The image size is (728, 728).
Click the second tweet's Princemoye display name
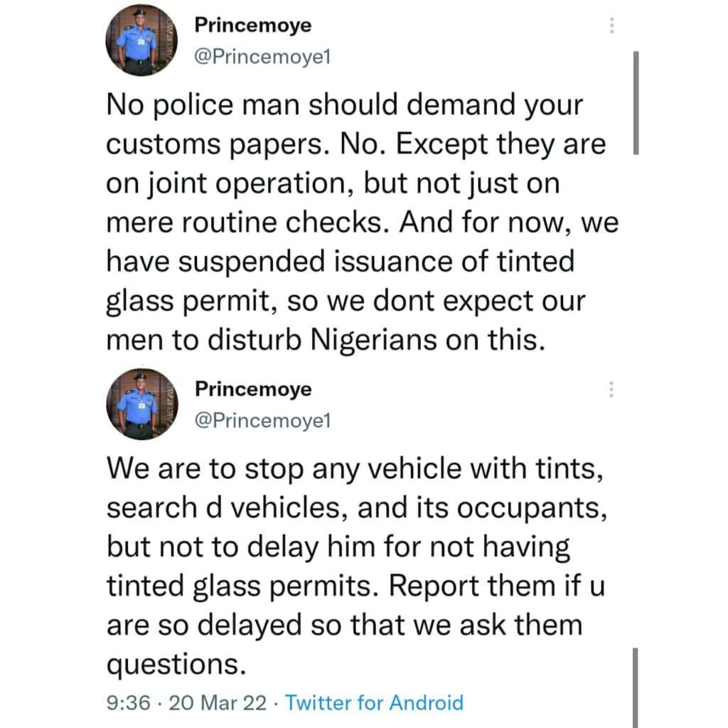(x=252, y=389)
